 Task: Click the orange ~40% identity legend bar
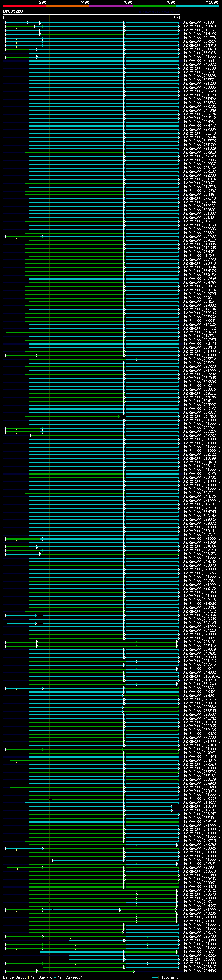coord(68,6)
